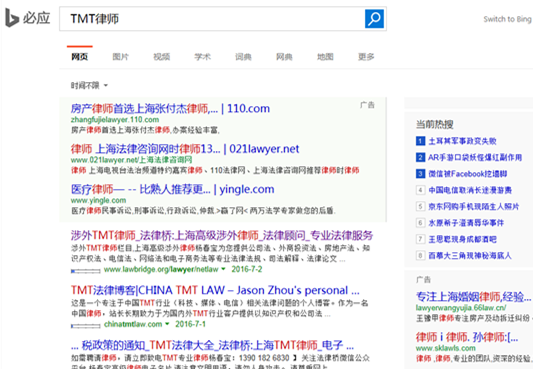Open sidebar URL lawyerwangyujia.66law.cn
533x369 pixels.
tap(461, 308)
